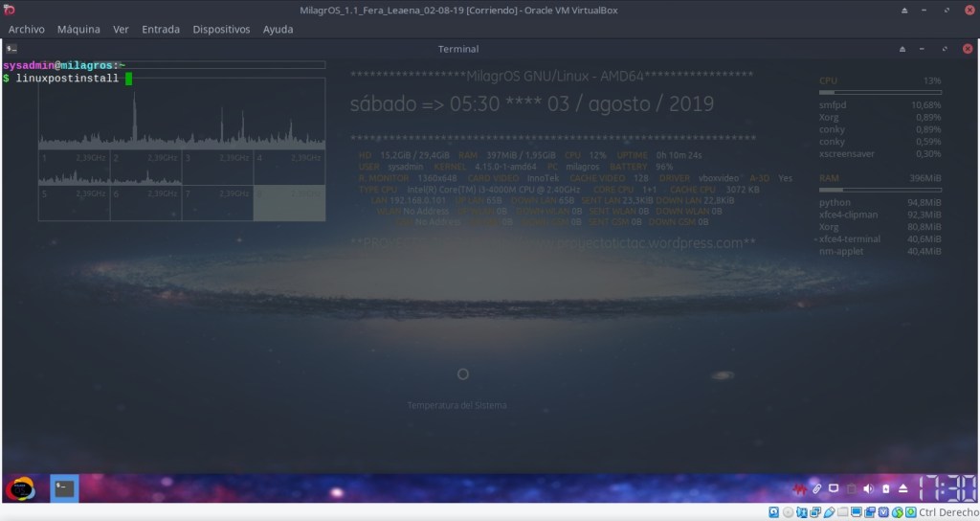Click the faded clipboard tray icon

pyautogui.click(x=851, y=488)
